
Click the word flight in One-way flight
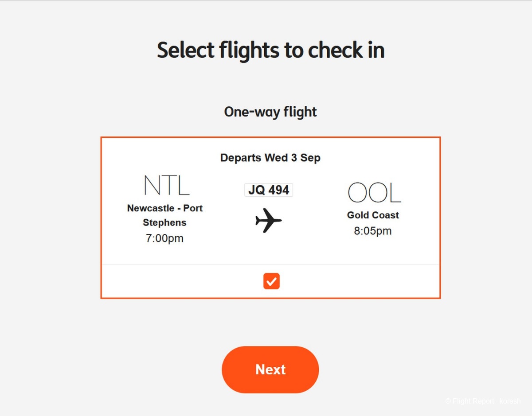pos(300,112)
